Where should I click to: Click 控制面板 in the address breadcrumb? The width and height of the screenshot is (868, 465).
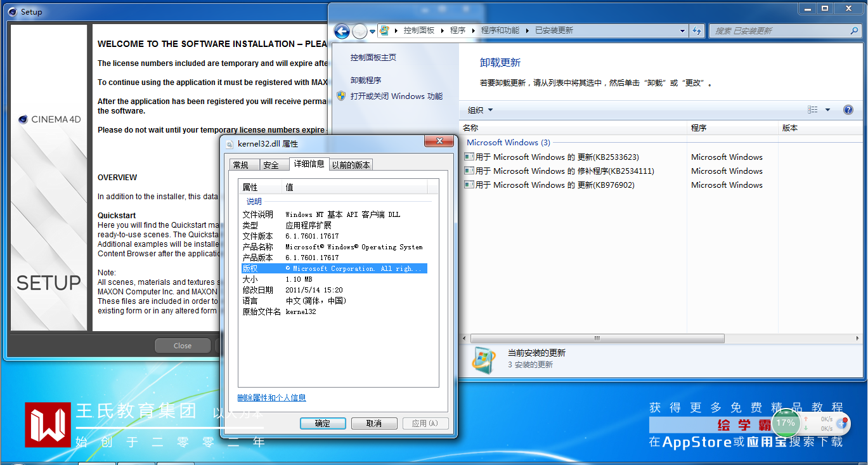click(419, 30)
